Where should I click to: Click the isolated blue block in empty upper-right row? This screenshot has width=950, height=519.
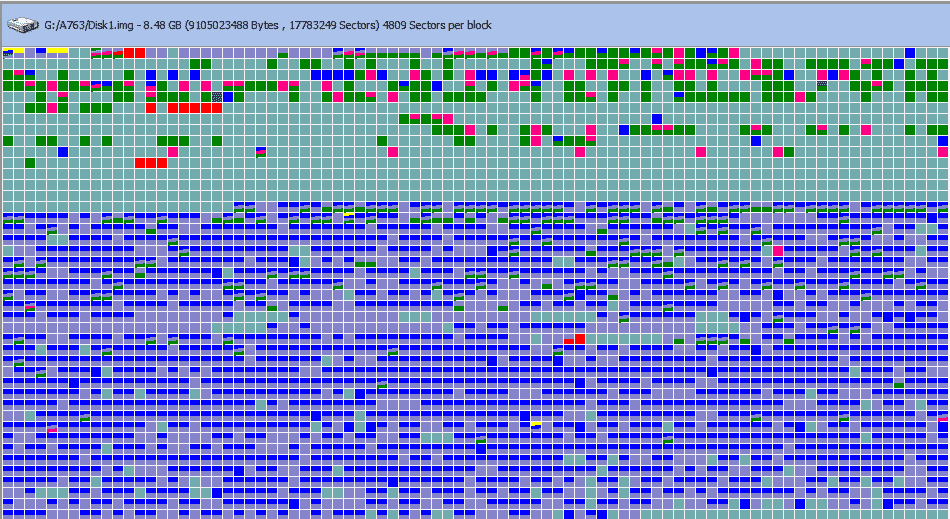[x=657, y=118]
